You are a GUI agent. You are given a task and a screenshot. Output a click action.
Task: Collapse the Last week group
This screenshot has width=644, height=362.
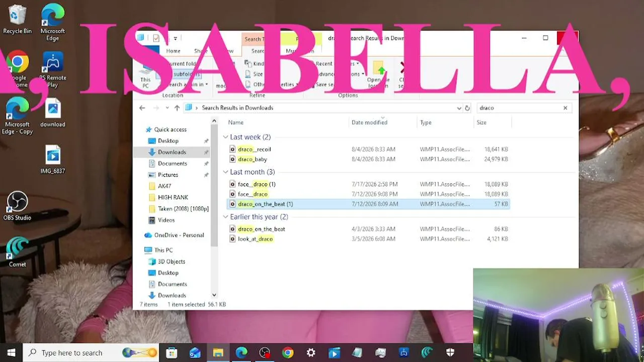[226, 137]
